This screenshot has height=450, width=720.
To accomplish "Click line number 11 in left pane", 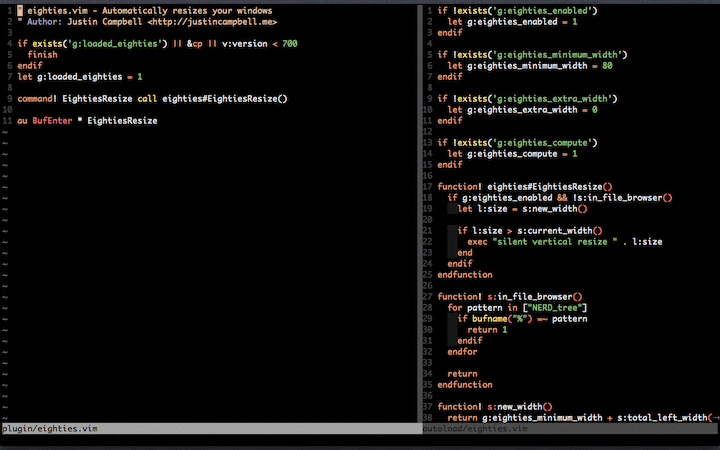I will point(7,121).
